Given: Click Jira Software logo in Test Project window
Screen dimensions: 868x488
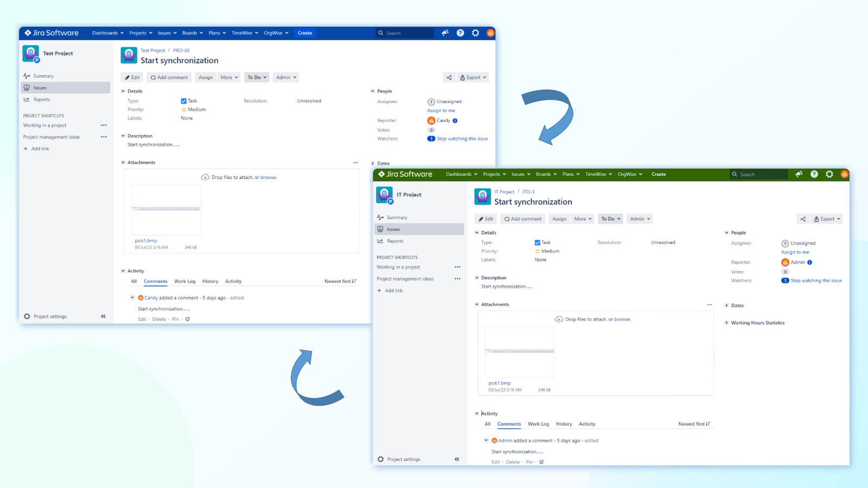Looking at the screenshot, I should (x=52, y=33).
